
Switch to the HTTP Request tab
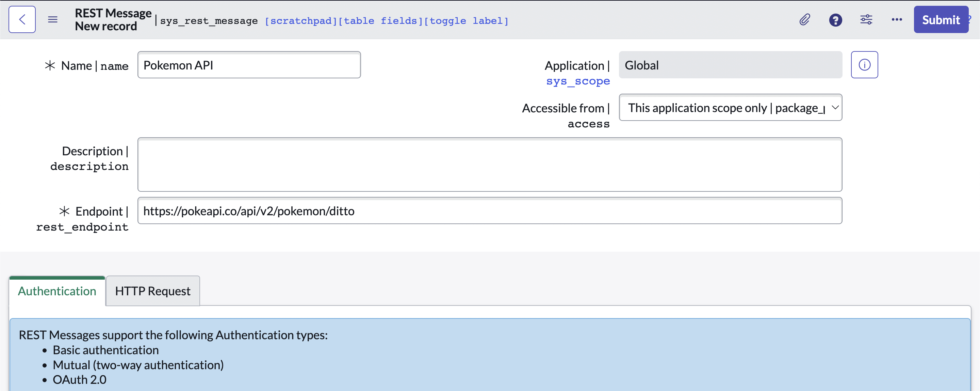pos(152,291)
